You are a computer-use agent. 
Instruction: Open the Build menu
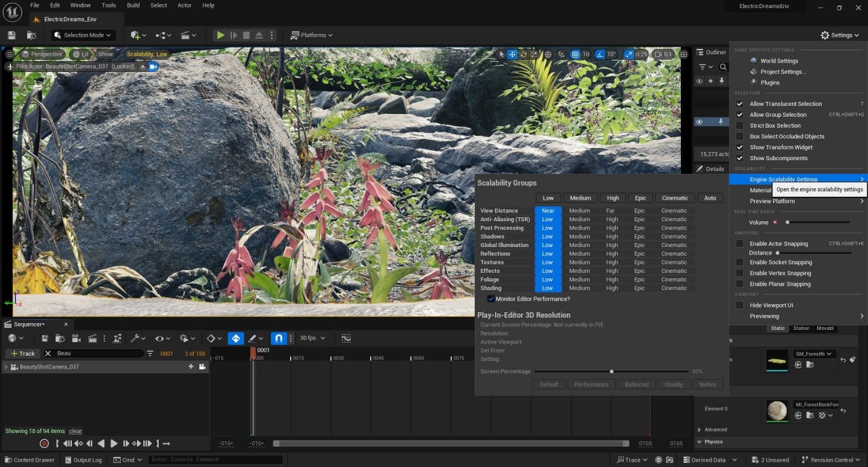(x=133, y=5)
